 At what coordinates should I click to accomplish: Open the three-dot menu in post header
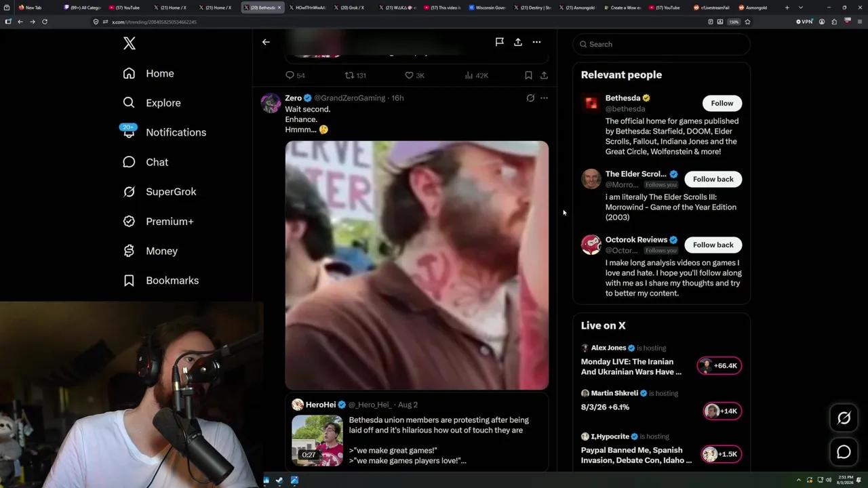coord(536,42)
